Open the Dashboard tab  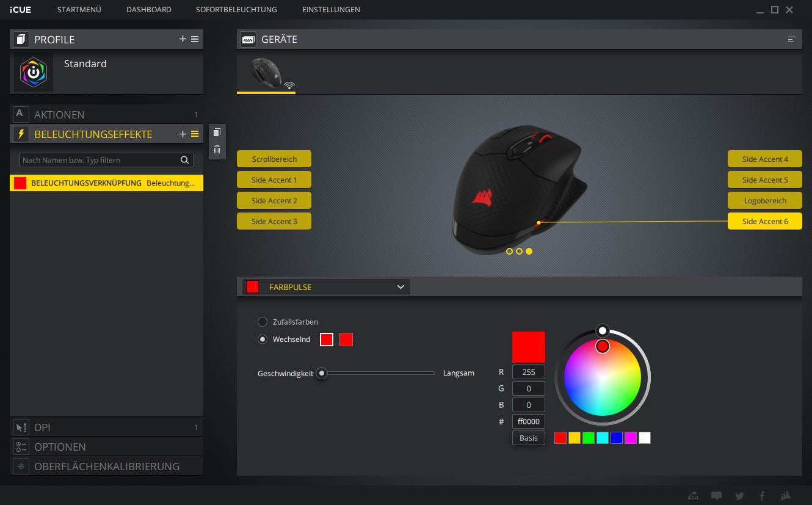click(148, 10)
